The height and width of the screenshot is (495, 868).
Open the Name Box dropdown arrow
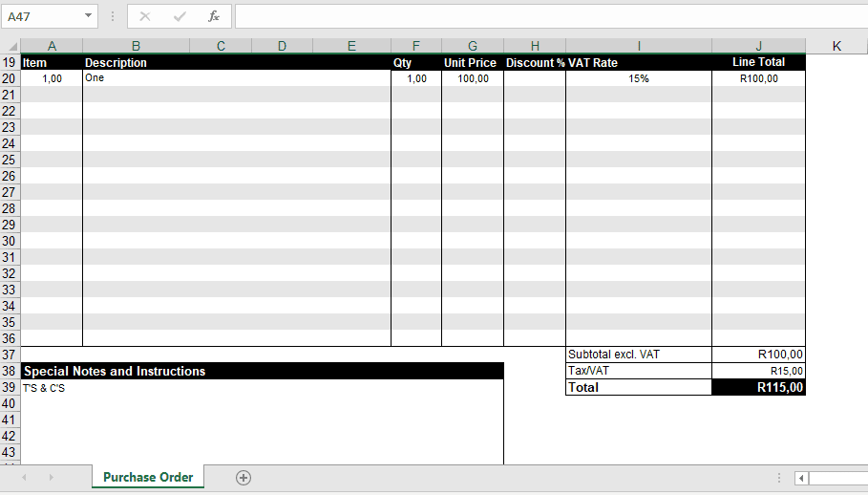pyautogui.click(x=89, y=16)
